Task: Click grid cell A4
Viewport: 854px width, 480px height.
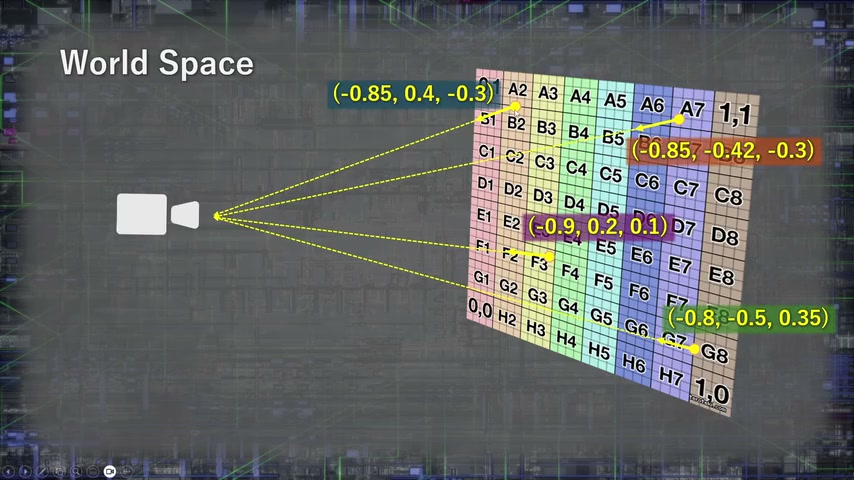Action: [x=581, y=96]
